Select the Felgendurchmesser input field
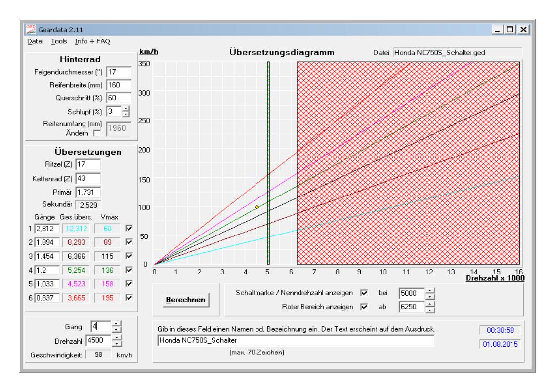Viewport: 555px width, 392px height. point(119,72)
